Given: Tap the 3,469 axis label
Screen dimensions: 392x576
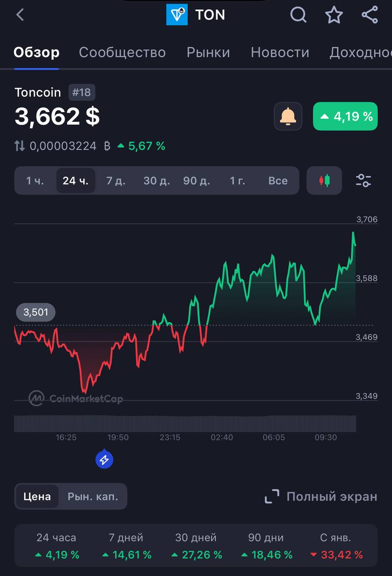Looking at the screenshot, I should (x=367, y=337).
